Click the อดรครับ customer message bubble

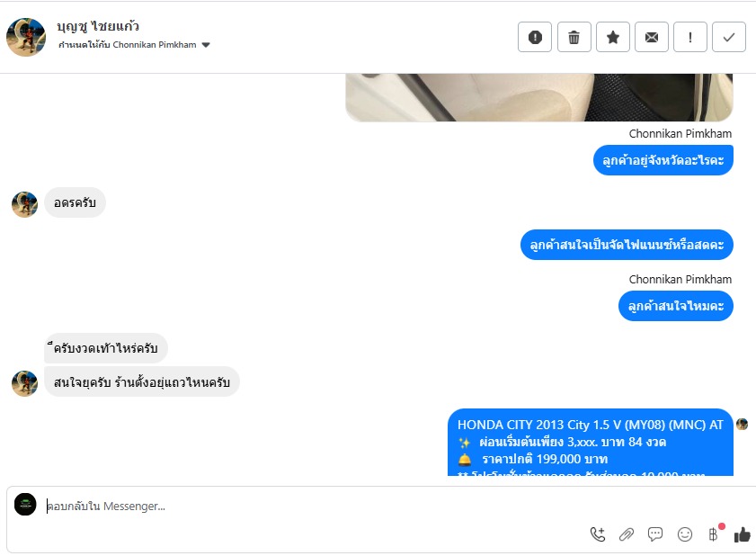click(75, 202)
